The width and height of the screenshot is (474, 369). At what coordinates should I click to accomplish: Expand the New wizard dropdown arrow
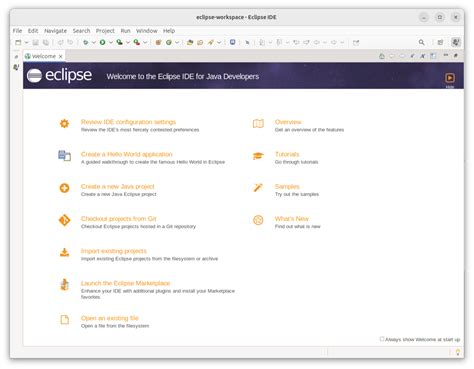[26, 42]
